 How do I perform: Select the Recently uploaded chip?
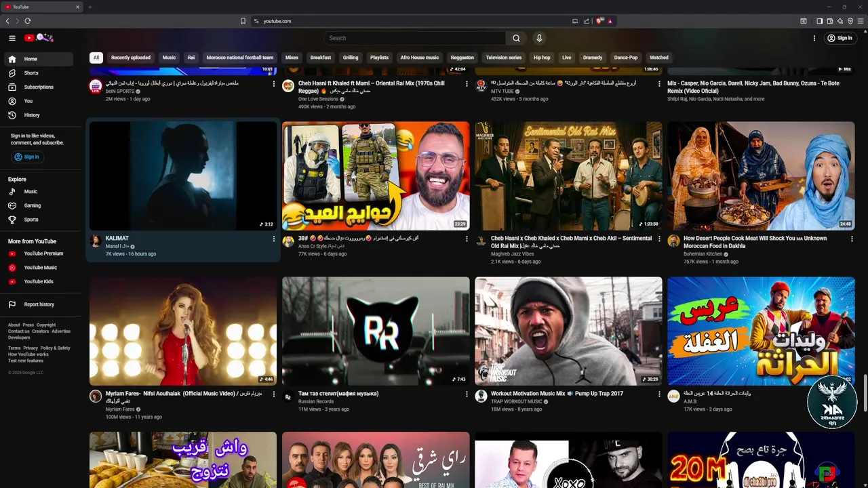tap(131, 58)
